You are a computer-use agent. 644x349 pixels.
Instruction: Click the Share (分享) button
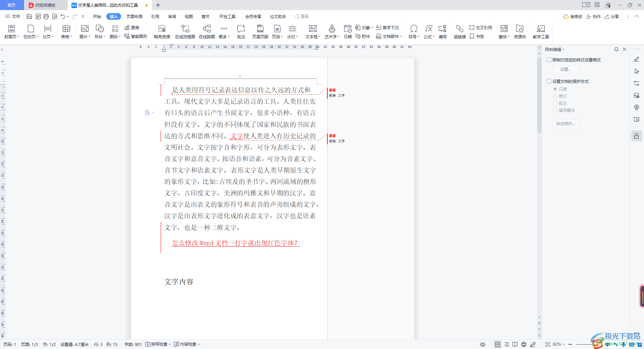click(612, 16)
